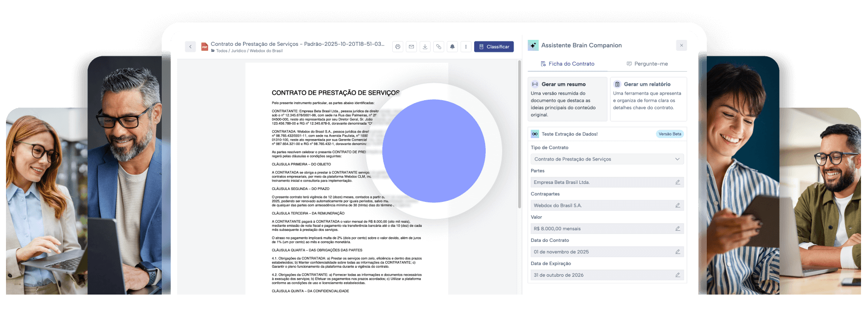
Task: Click the Gerar um relatório card
Action: (x=648, y=99)
